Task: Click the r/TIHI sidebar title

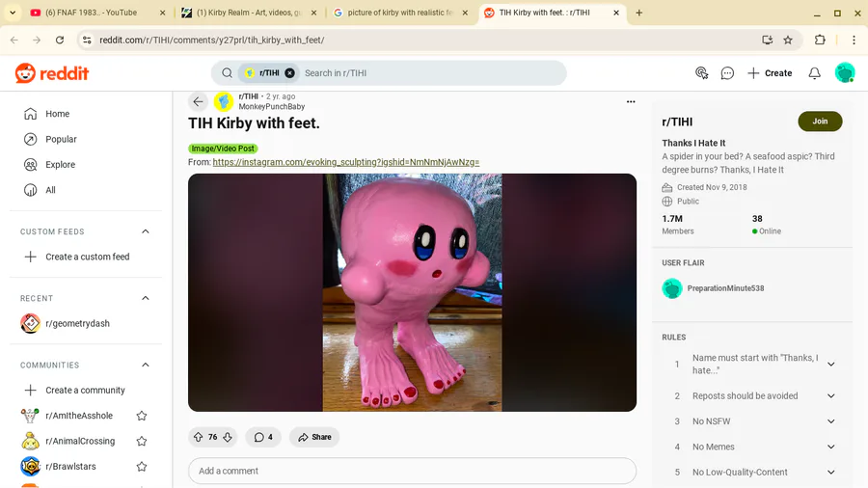Action: [677, 122]
